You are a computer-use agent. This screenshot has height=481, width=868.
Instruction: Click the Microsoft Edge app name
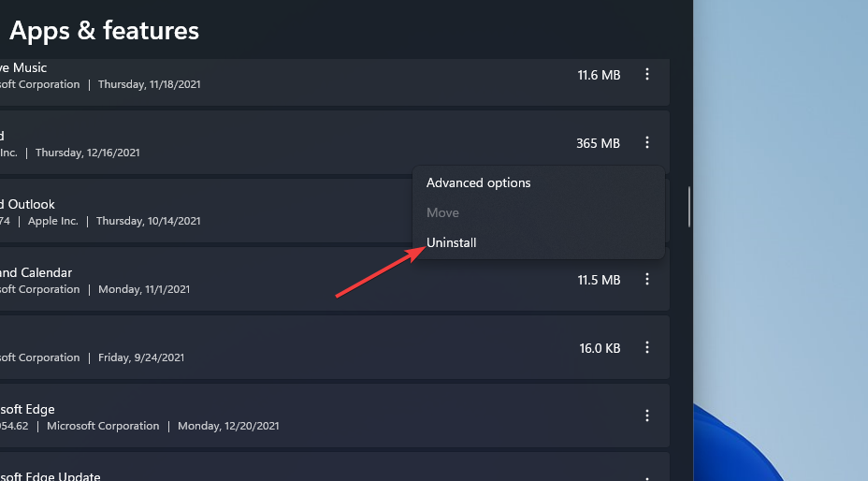(28, 409)
